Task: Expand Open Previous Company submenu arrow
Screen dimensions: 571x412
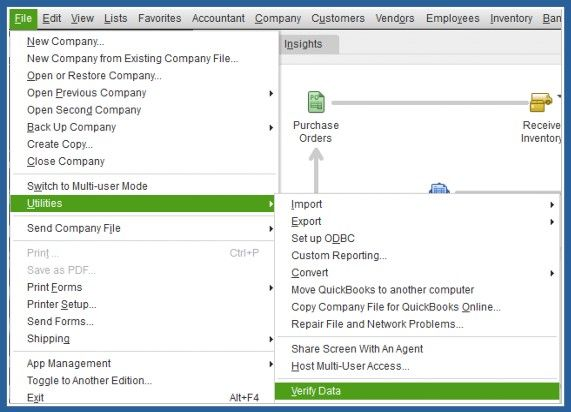Action: pyautogui.click(x=271, y=93)
